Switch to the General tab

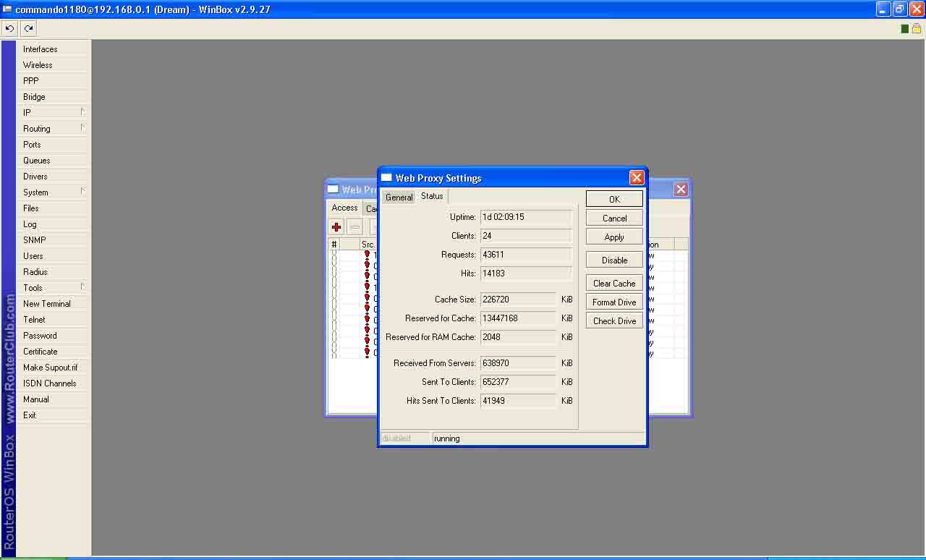(x=399, y=197)
